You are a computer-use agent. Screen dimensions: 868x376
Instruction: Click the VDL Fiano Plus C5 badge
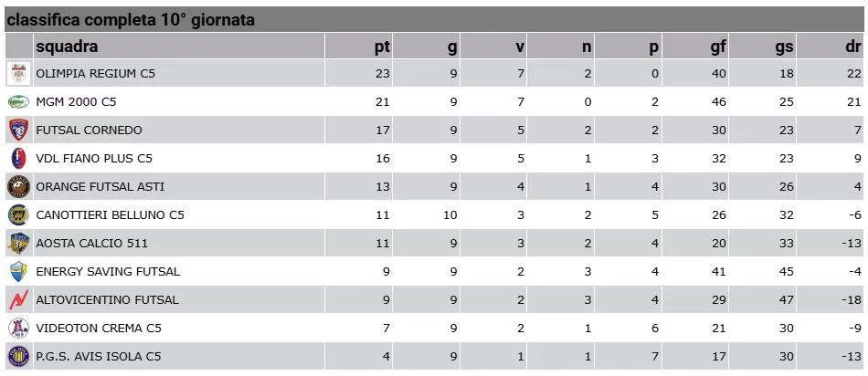[19, 159]
